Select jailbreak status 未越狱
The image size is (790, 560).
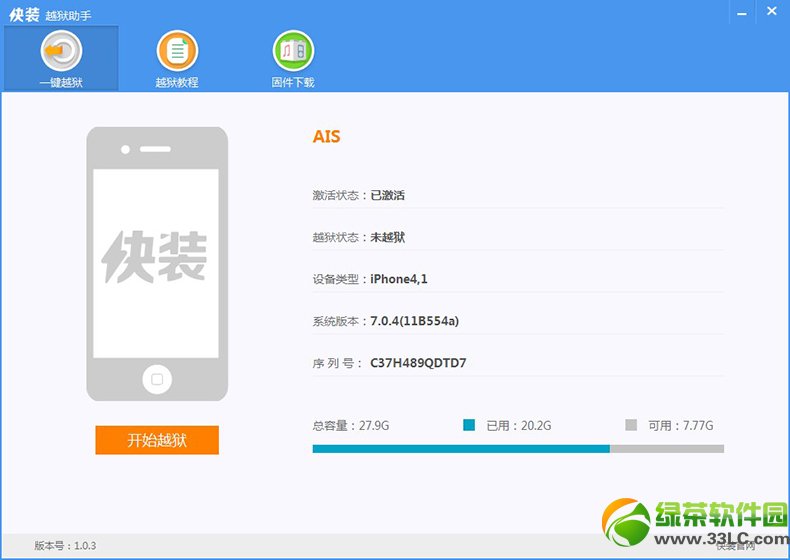[x=387, y=237]
